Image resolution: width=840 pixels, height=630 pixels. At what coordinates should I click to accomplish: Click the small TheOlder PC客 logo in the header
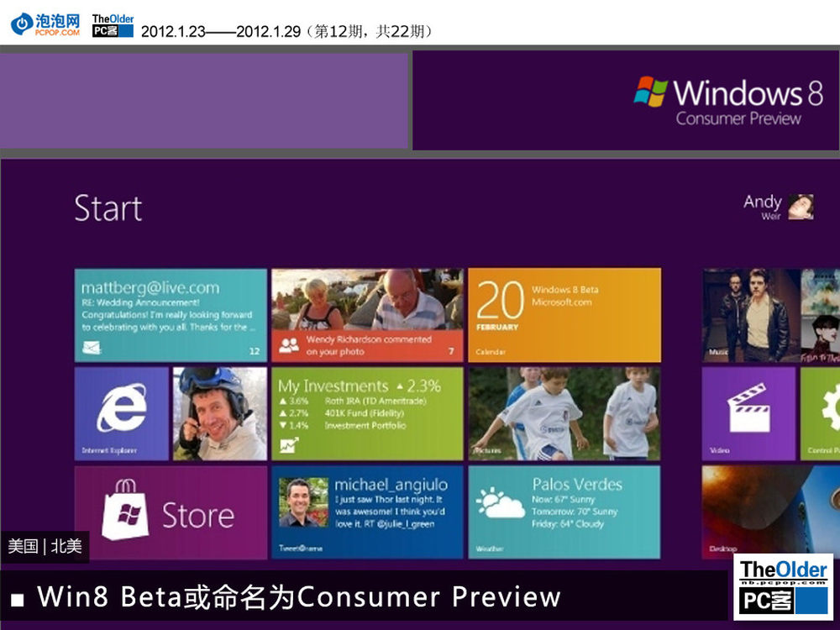click(x=113, y=25)
